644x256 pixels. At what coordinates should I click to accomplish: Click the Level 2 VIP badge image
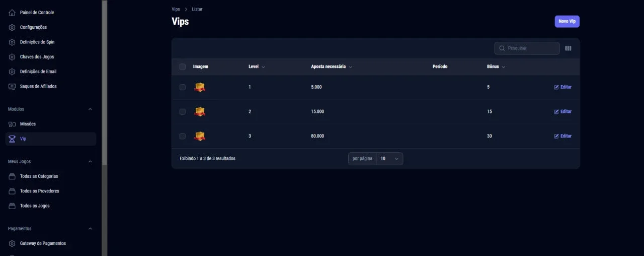point(200,112)
